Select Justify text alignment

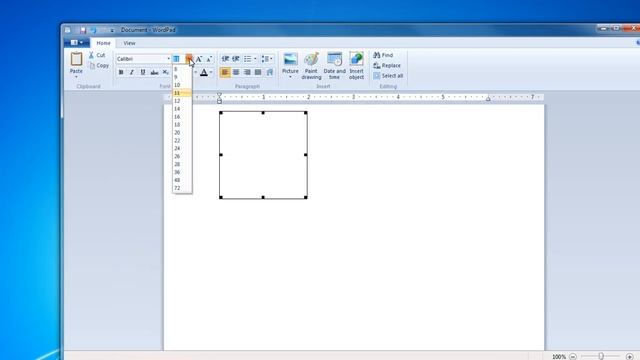[x=258, y=72]
